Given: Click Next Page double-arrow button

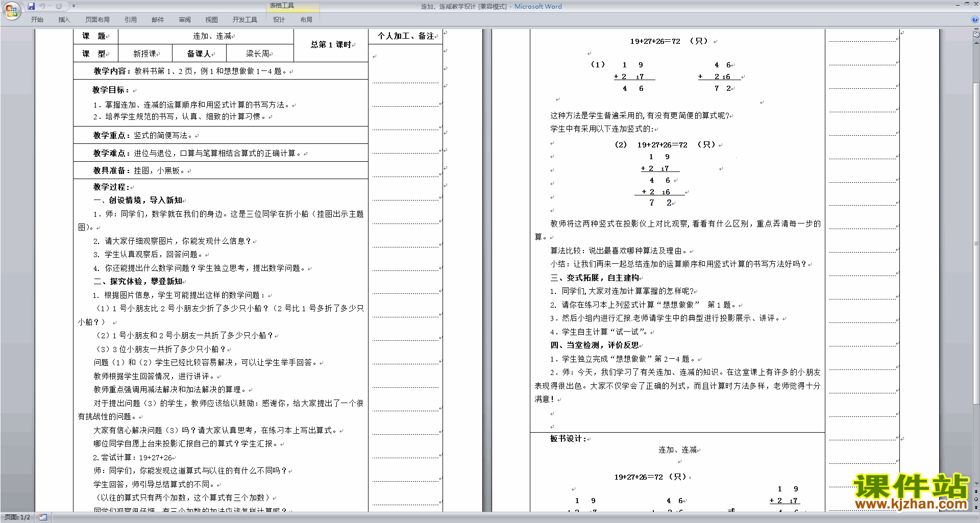Looking at the screenshot, I should pos(976,508).
